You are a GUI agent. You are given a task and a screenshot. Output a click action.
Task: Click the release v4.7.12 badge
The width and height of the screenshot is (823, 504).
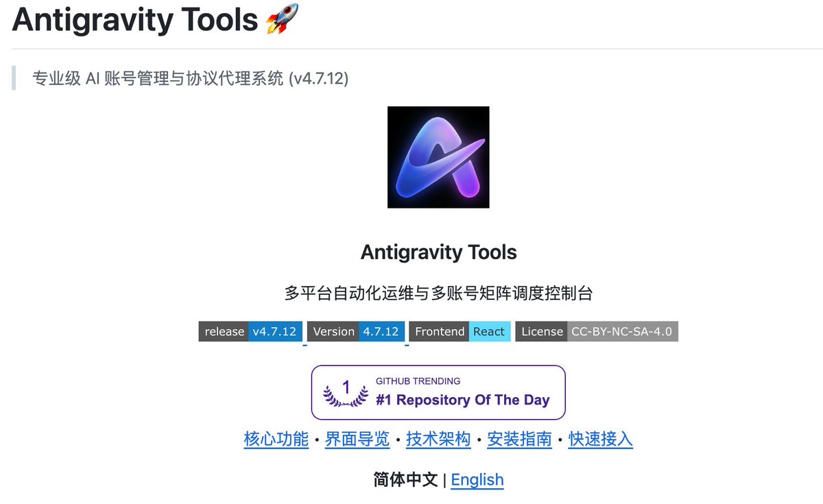pyautogui.click(x=250, y=331)
